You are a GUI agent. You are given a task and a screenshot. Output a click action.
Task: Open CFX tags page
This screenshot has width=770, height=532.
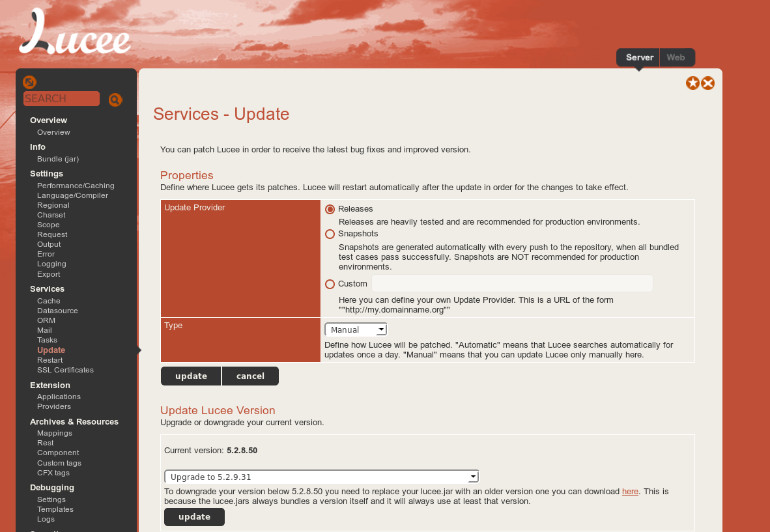[53, 473]
